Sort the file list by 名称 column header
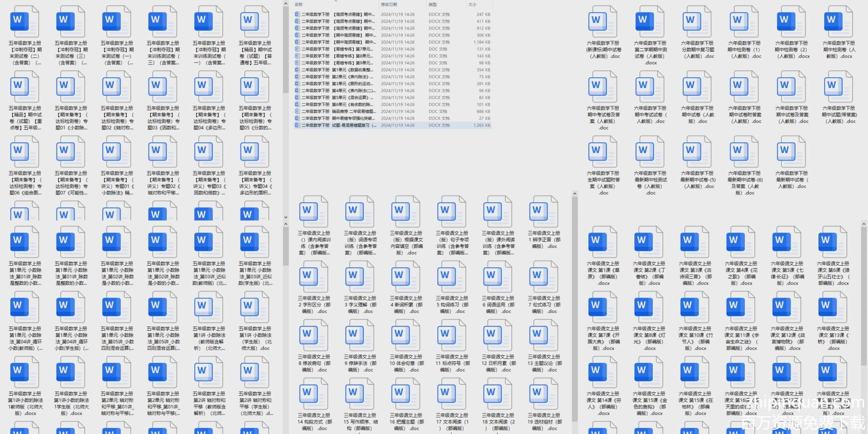Screen dimensions: 868x434 click(299, 4)
